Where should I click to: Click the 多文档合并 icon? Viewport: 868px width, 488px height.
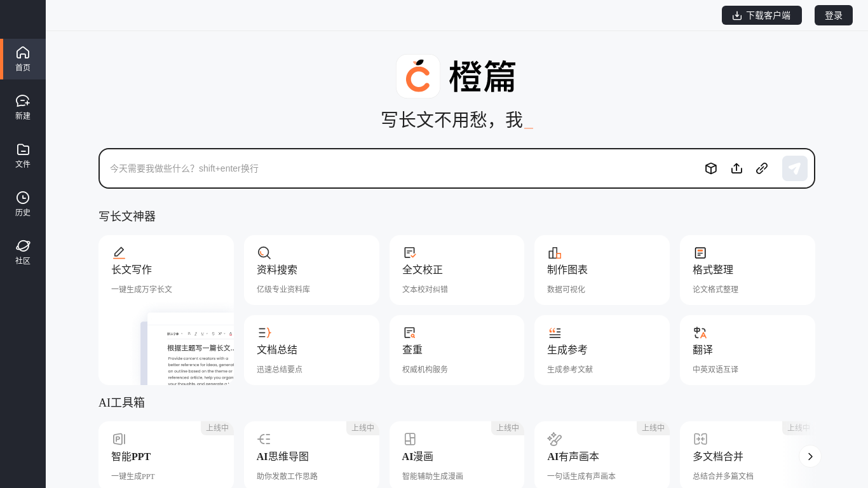pos(700,439)
